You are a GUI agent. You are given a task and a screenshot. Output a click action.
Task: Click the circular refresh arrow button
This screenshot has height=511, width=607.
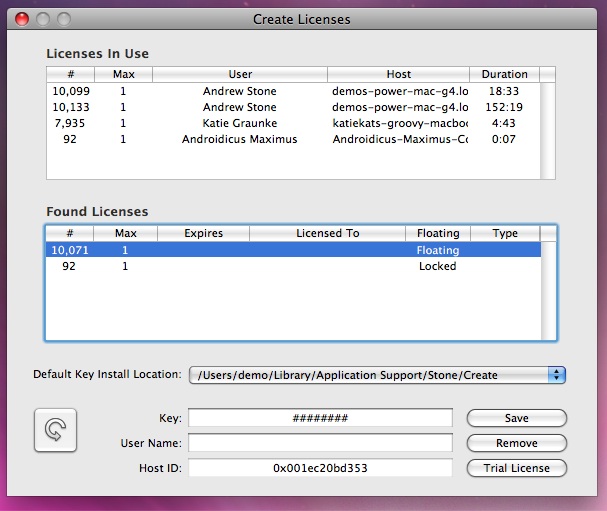pos(55,430)
